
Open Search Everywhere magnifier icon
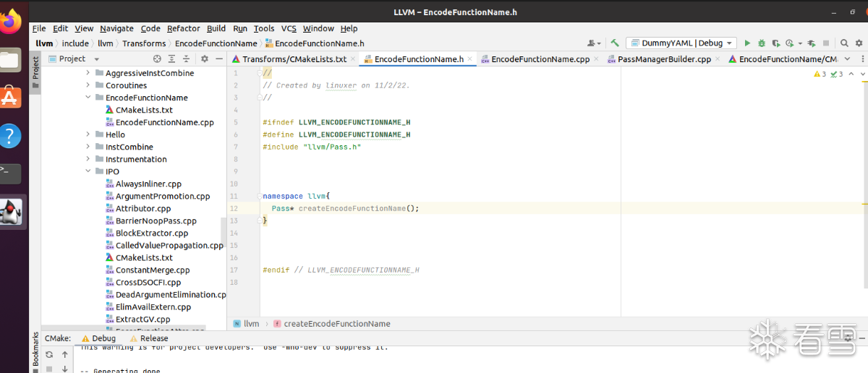click(x=844, y=43)
